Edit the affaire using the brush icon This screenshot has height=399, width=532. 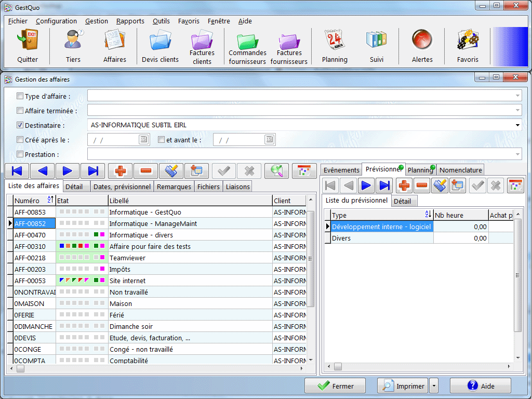171,170
